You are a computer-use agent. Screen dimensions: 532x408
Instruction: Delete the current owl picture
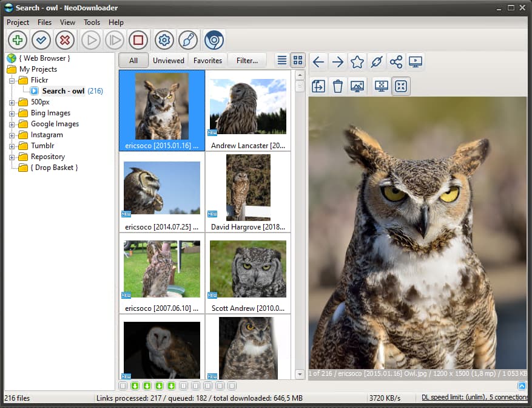click(337, 86)
